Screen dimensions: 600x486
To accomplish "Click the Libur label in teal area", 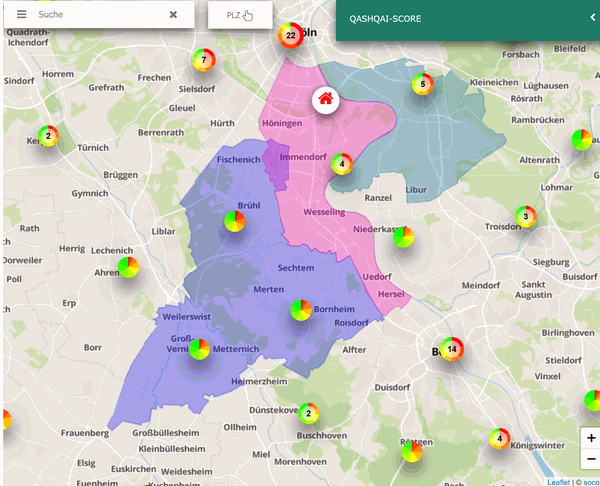I will (416, 189).
